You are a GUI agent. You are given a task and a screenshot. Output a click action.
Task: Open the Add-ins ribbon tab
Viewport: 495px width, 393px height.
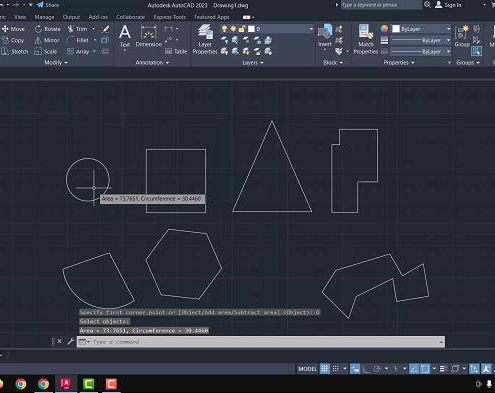(98, 17)
